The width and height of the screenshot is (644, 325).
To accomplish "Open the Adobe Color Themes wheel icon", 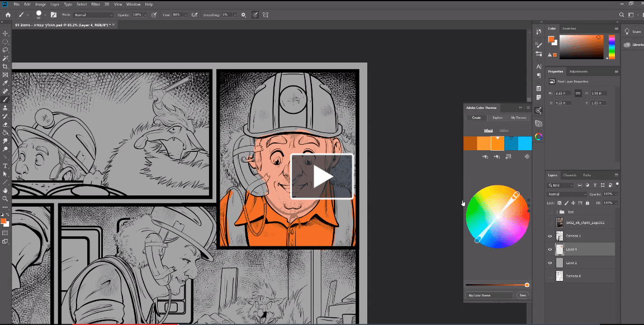I will pyautogui.click(x=538, y=136).
